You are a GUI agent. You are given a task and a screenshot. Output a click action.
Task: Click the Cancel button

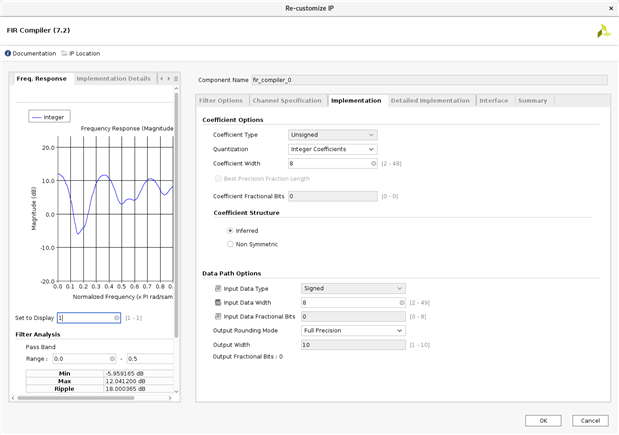589,420
